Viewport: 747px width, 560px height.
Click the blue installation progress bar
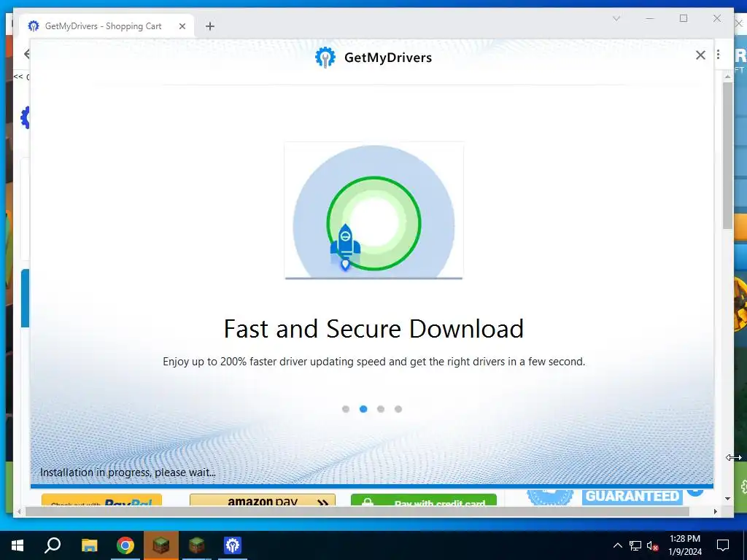point(372,486)
